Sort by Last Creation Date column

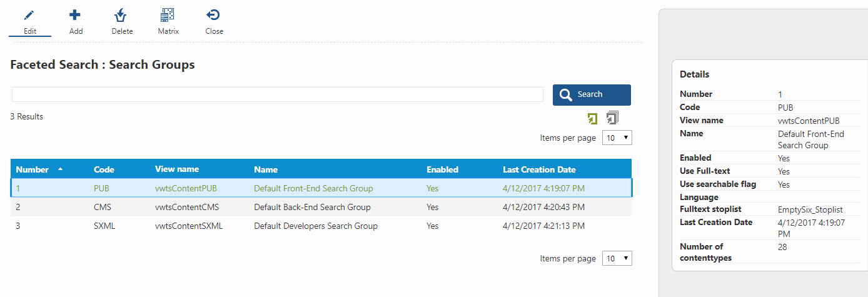(539, 169)
